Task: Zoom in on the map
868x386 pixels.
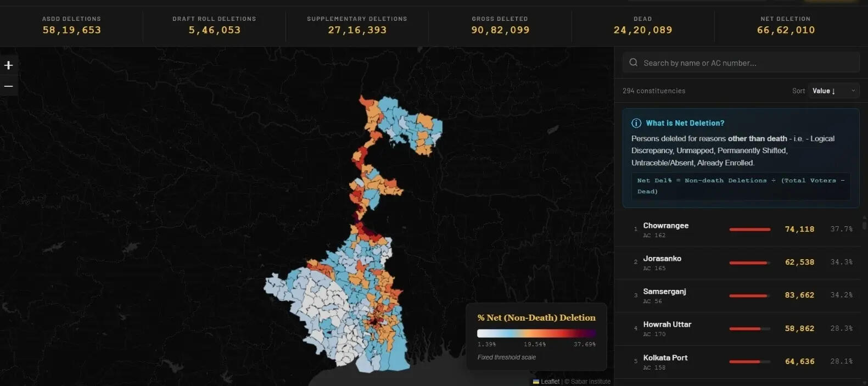Action: coord(9,65)
